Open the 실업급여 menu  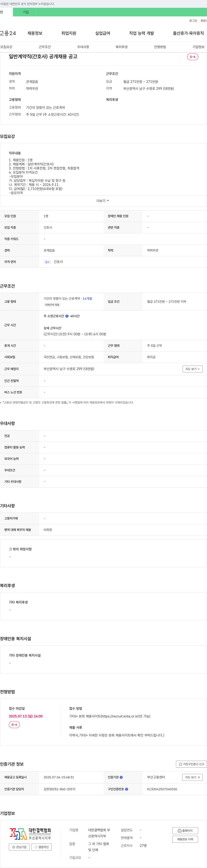point(103,33)
